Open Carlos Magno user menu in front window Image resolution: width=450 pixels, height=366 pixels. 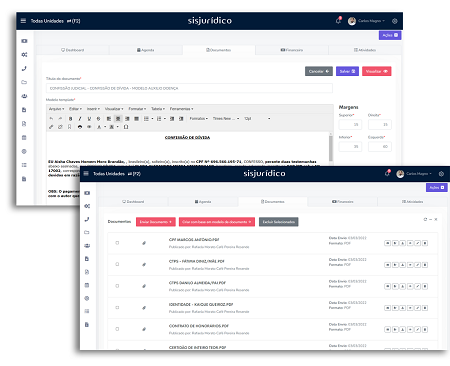414,174
